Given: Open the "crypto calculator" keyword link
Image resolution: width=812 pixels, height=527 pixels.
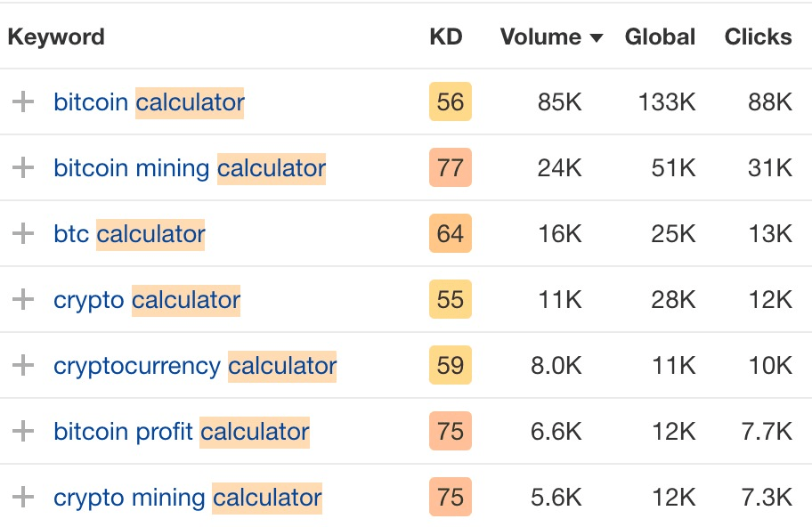Looking at the screenshot, I should [147, 299].
